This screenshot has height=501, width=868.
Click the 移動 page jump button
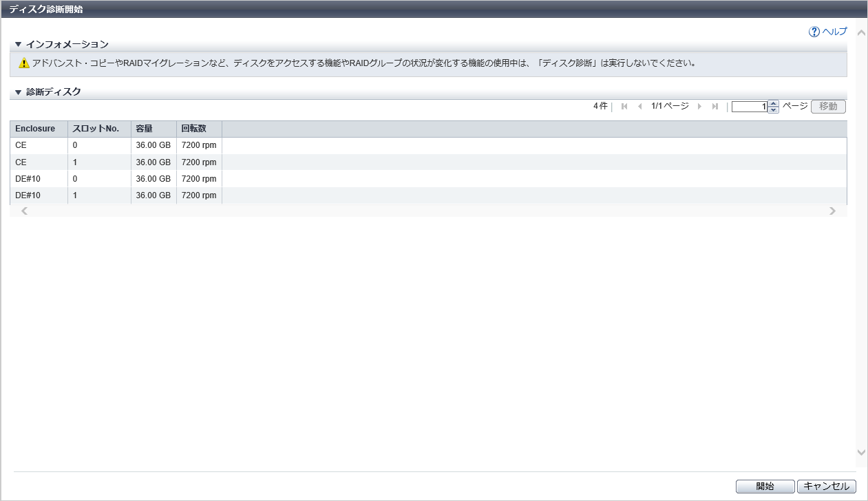coord(828,107)
